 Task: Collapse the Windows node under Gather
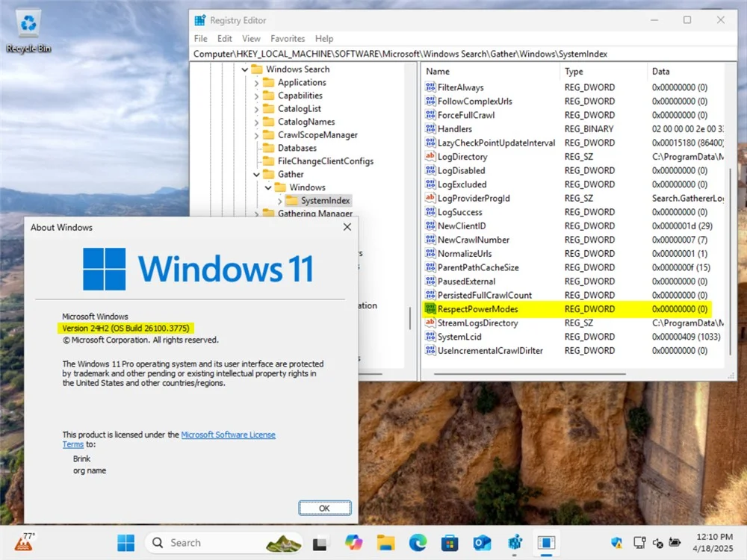coord(268,187)
